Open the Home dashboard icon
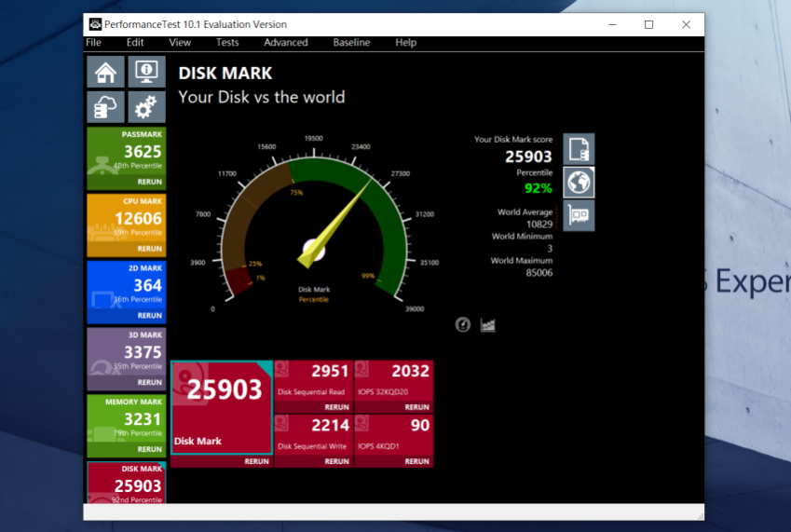Image resolution: width=791 pixels, height=532 pixels. coord(105,72)
